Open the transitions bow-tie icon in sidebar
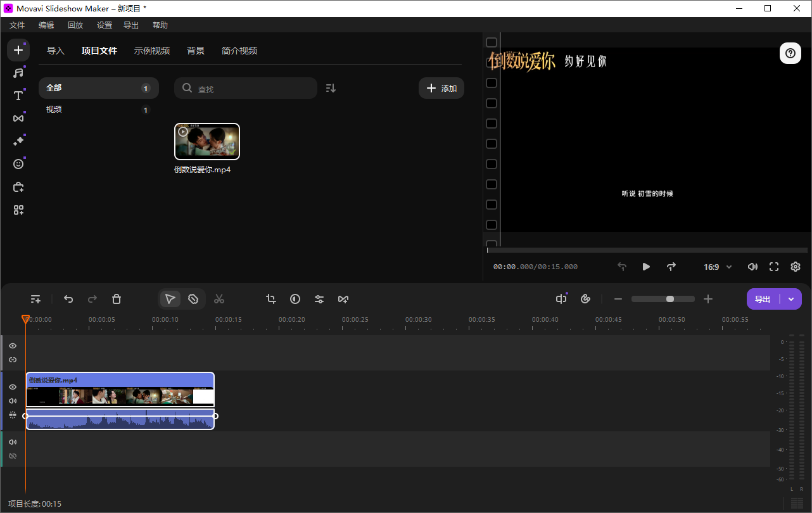The image size is (812, 513). (x=18, y=118)
